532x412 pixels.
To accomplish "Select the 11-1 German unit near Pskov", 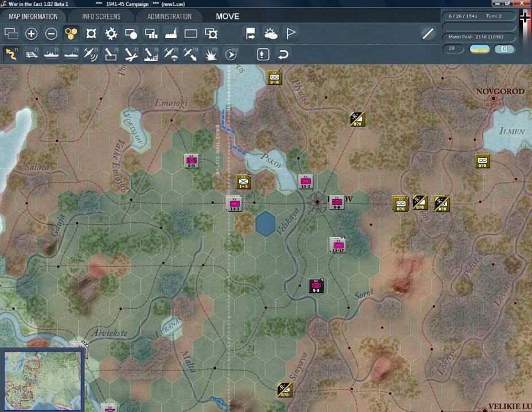I will [306, 182].
